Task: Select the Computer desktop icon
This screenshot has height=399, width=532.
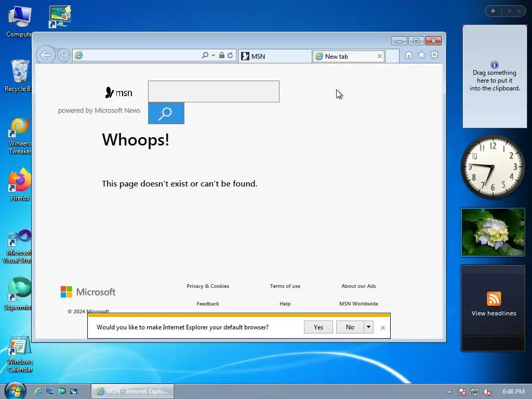Action: (19, 22)
